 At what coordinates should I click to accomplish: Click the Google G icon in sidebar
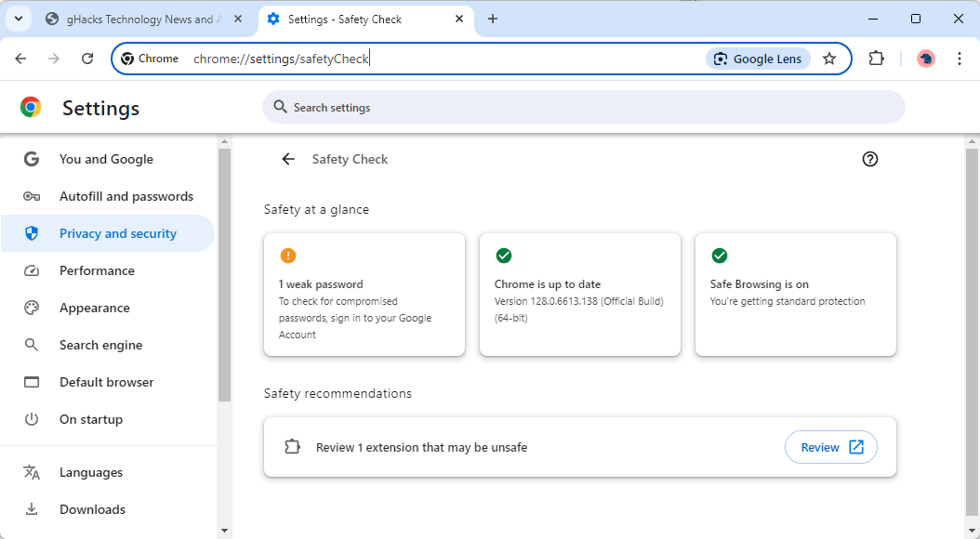click(x=32, y=159)
